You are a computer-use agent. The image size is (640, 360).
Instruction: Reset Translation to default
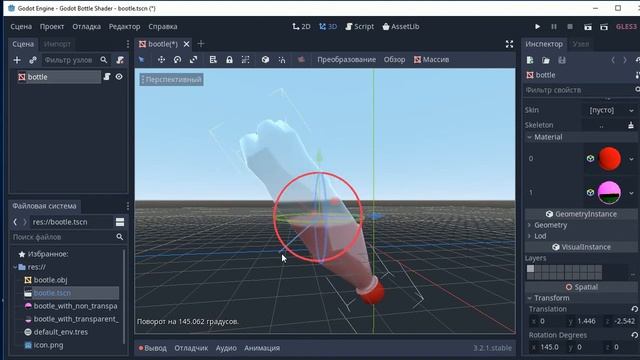[634, 309]
